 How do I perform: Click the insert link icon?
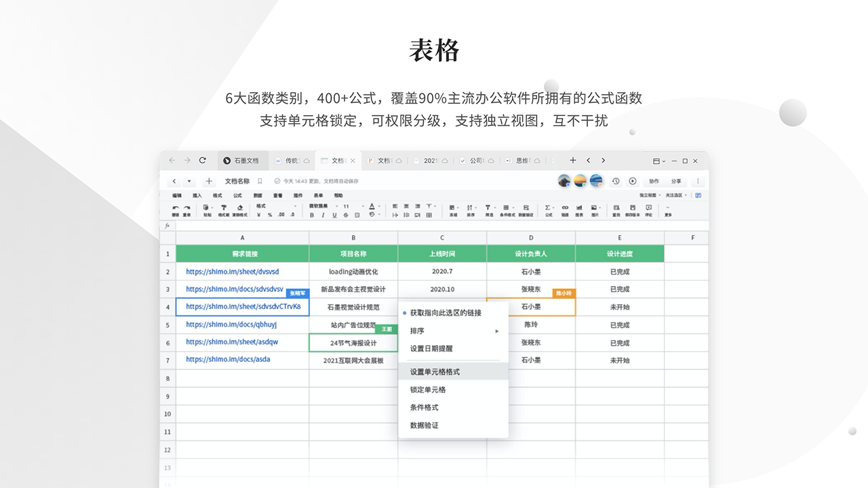565,208
